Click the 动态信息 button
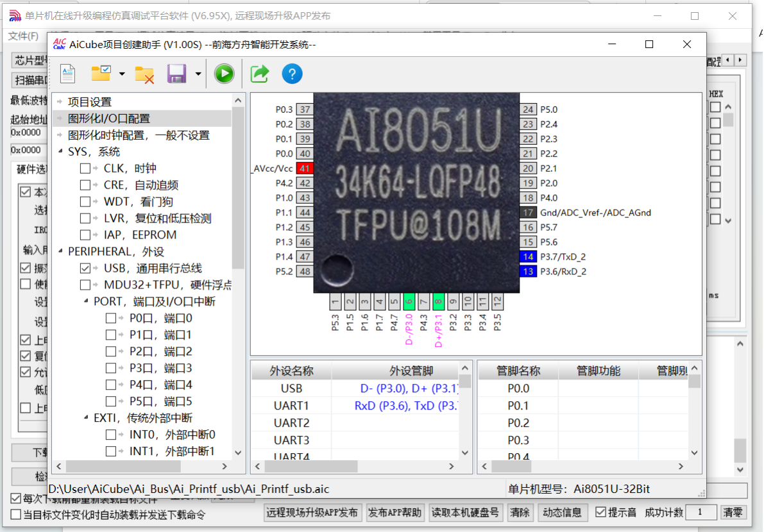This screenshot has width=764, height=532. click(x=562, y=513)
